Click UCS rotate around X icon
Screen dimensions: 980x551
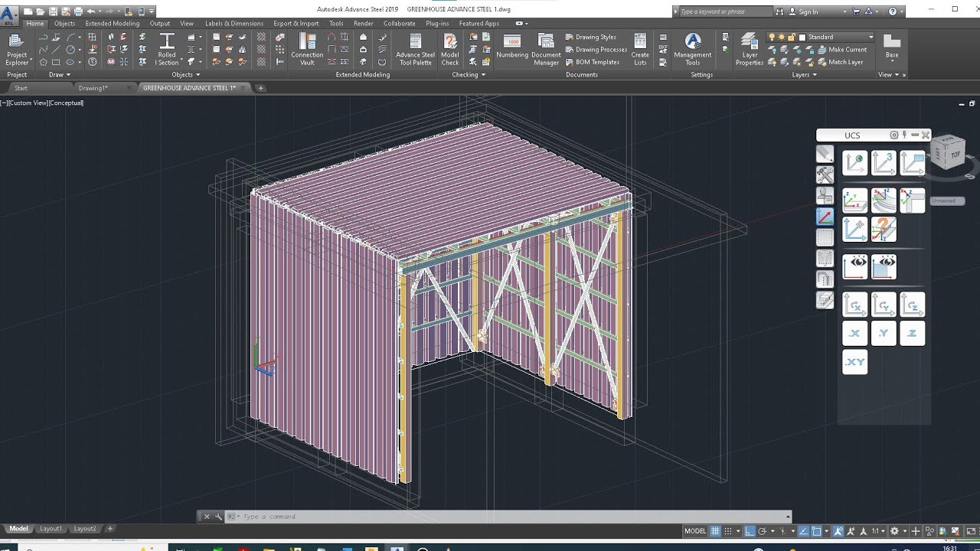click(x=855, y=305)
